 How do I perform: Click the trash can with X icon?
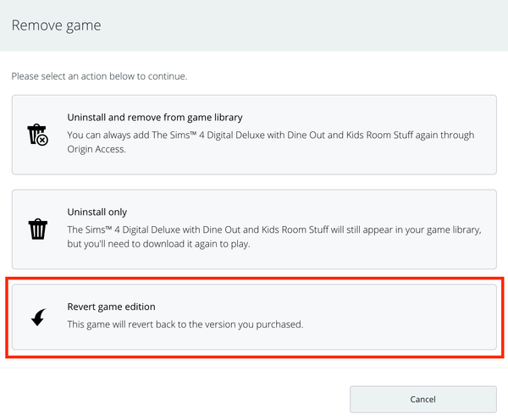click(37, 134)
